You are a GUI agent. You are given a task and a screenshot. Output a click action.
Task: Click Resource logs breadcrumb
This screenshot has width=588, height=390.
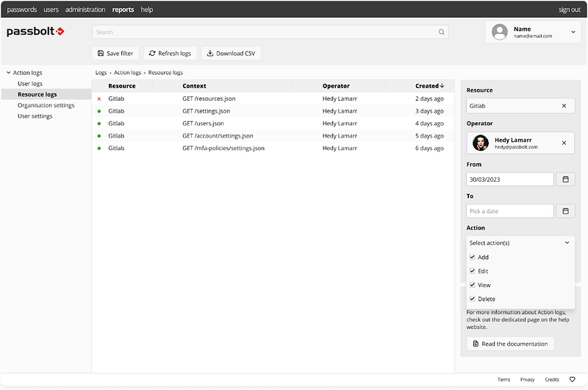pos(165,72)
